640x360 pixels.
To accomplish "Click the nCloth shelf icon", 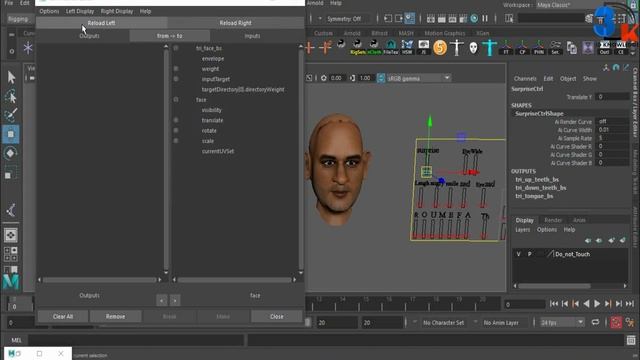I will point(374,47).
